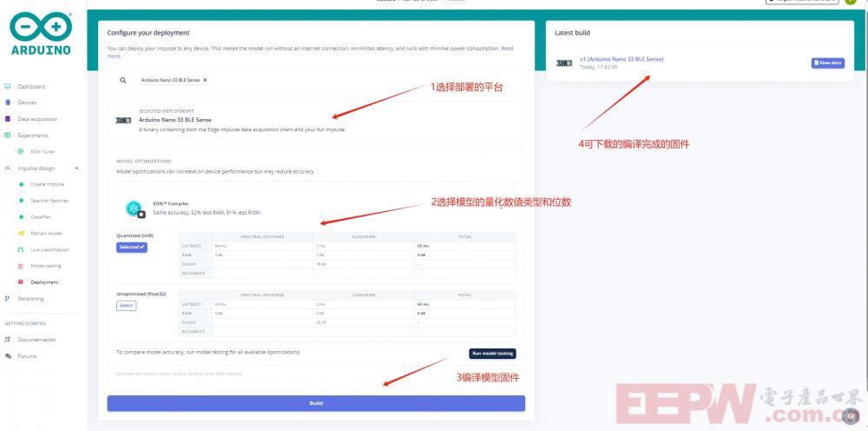Open Documentation link
The height and width of the screenshot is (431, 868).
pos(36,340)
